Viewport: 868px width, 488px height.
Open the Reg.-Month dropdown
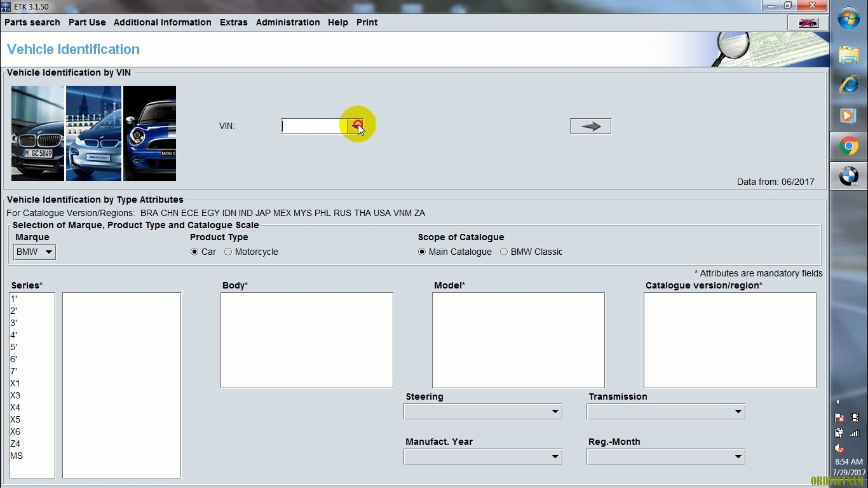click(666, 456)
